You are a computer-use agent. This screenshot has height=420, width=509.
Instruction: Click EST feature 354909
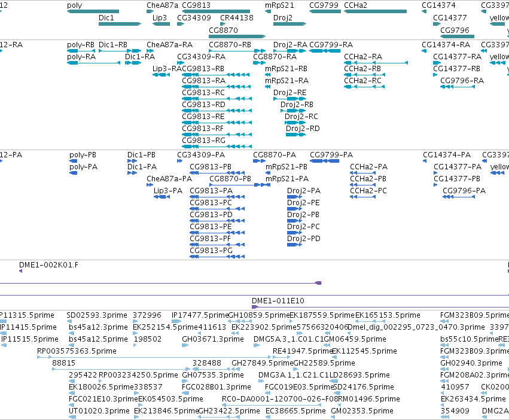click(445, 417)
